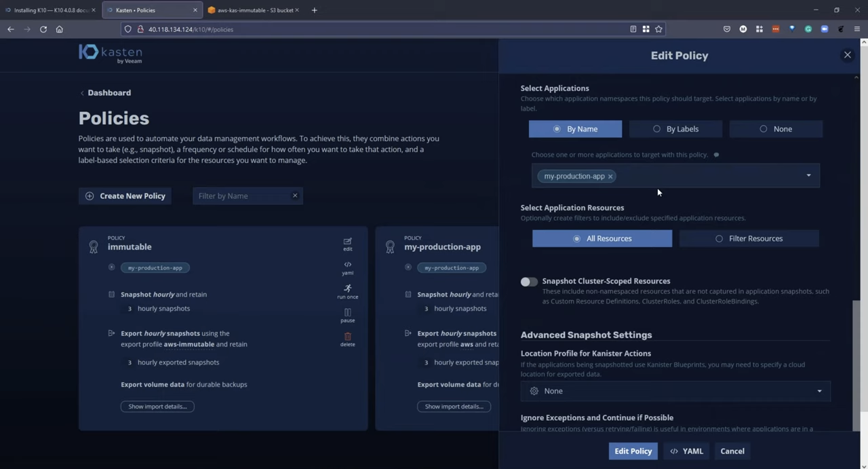Click the ribbon icon on the my-production-app policy card

click(390, 247)
